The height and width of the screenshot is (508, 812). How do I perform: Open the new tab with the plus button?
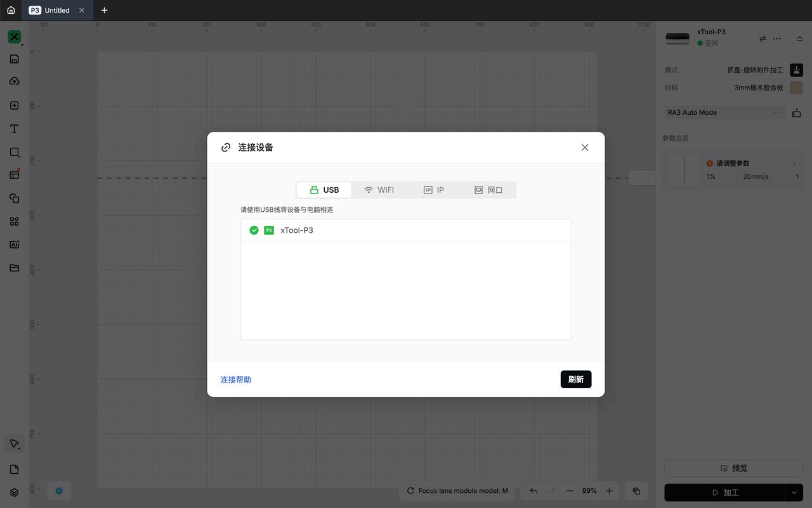pyautogui.click(x=104, y=10)
